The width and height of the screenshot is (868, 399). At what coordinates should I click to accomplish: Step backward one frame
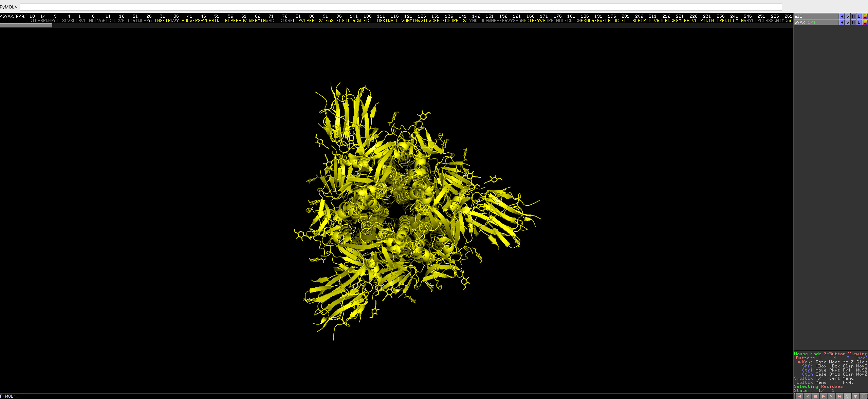[x=808, y=396]
